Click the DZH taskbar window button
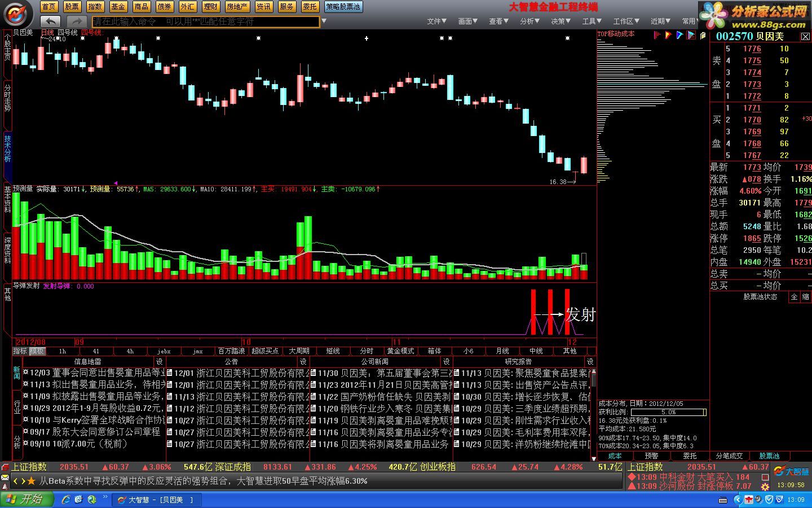 click(157, 500)
